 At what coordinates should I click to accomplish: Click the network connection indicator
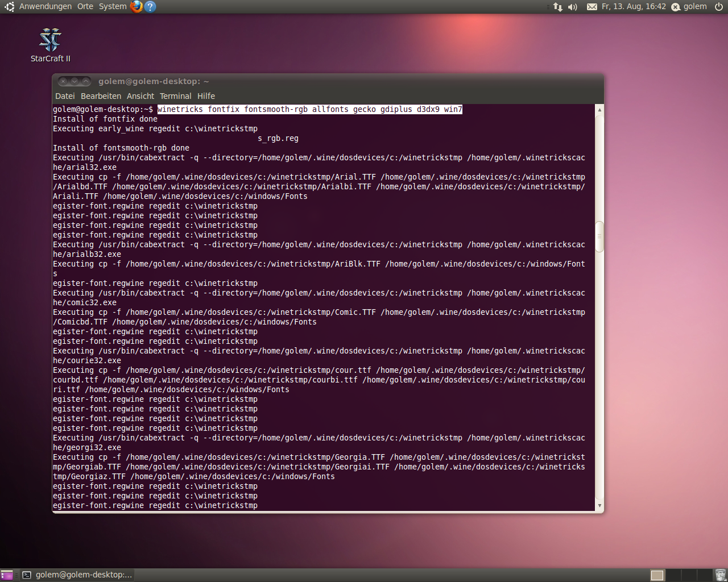[557, 7]
